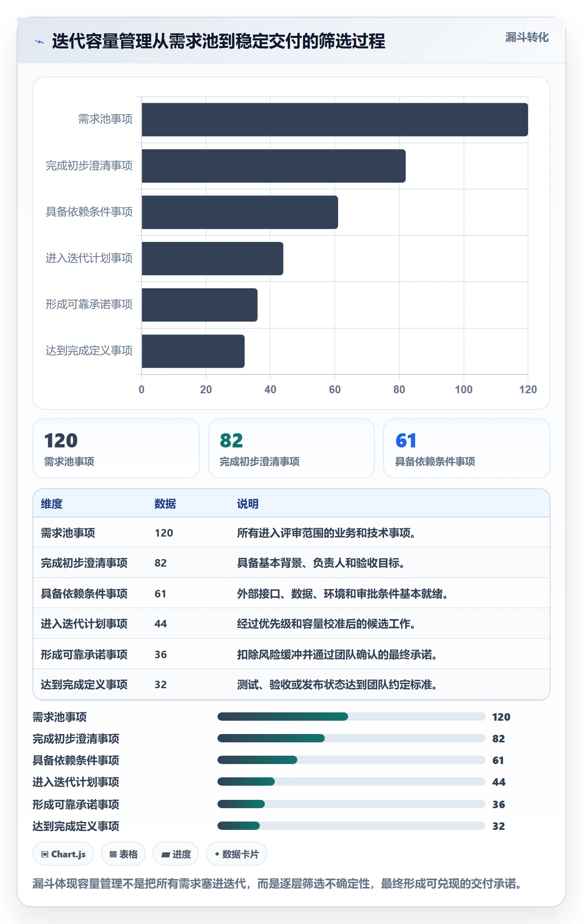Click the x-axis label 60 in chart
583x924 pixels.
tap(335, 390)
